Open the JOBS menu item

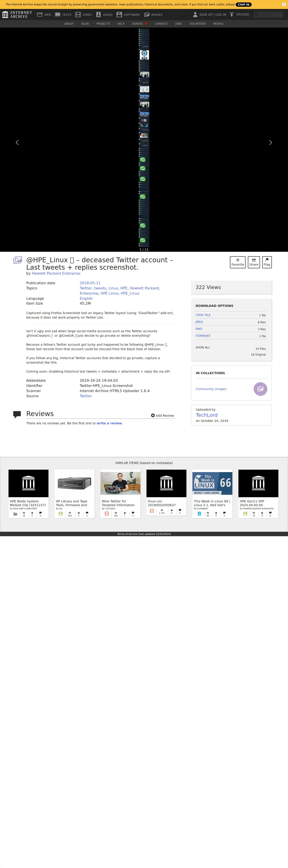pos(178,24)
